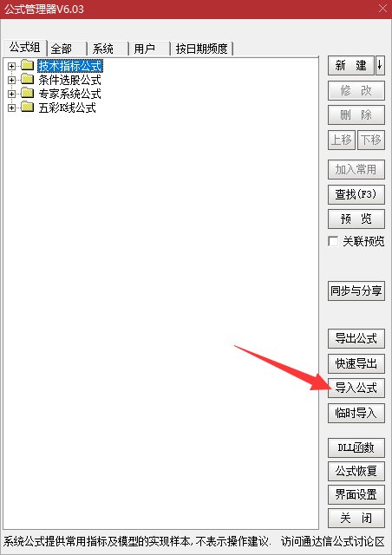
Task: Expand the 五彩K线公式 tree node
Action: [x=11, y=108]
